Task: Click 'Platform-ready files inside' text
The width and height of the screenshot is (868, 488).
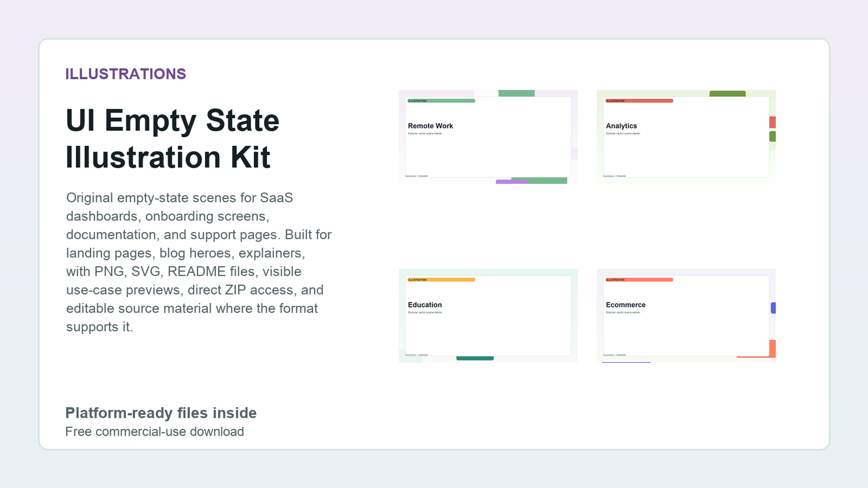Action: [161, 413]
